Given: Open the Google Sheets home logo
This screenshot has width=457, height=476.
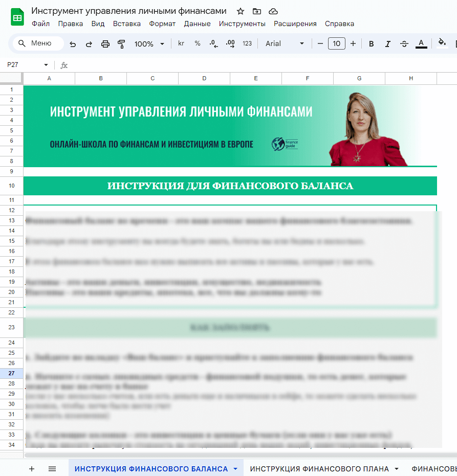Looking at the screenshot, I should 17,17.
